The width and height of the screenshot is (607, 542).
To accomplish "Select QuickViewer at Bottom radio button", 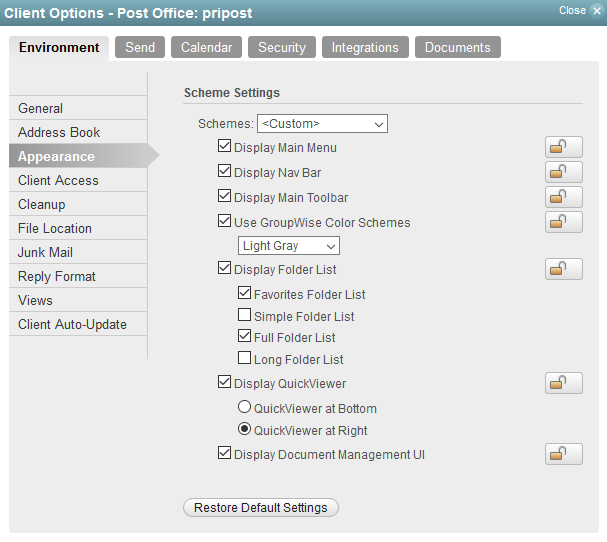I will [x=244, y=407].
